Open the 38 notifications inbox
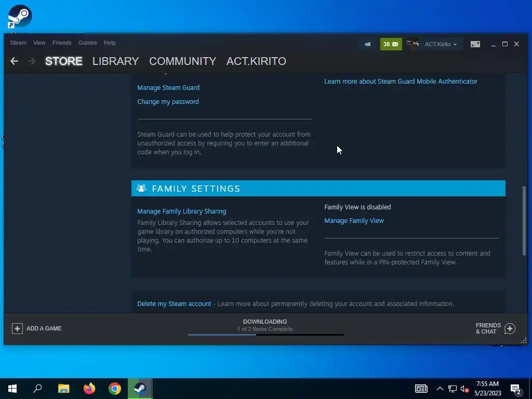The height and width of the screenshot is (399, 532). pyautogui.click(x=391, y=44)
